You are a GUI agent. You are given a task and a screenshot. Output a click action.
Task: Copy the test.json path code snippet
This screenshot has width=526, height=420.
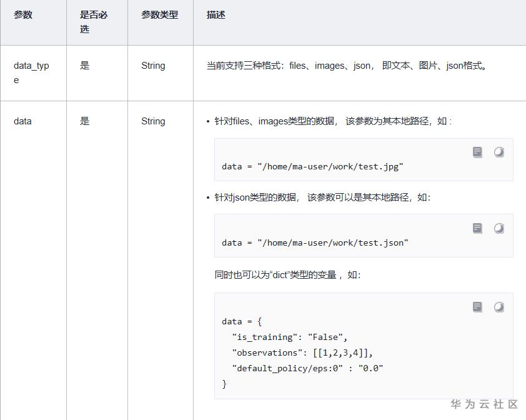tap(478, 229)
